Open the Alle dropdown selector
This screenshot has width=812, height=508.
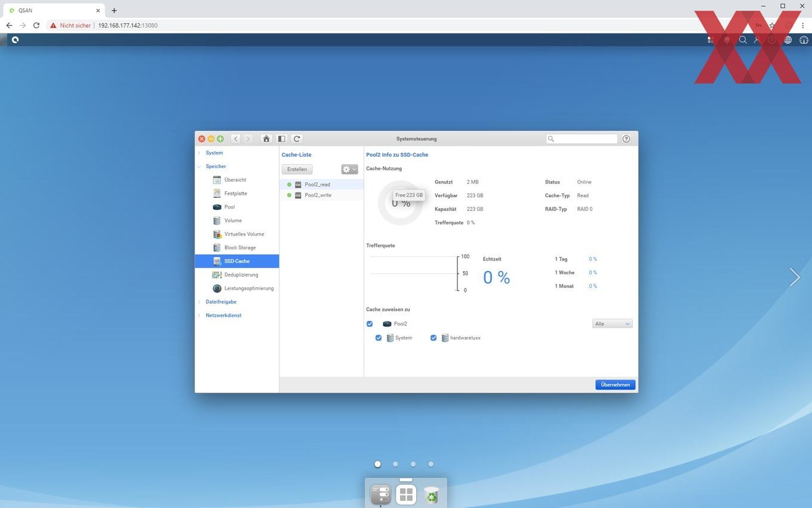(612, 324)
